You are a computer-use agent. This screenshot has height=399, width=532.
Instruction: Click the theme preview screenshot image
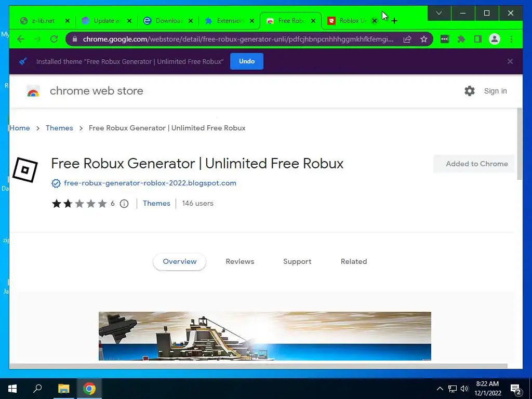click(x=264, y=336)
